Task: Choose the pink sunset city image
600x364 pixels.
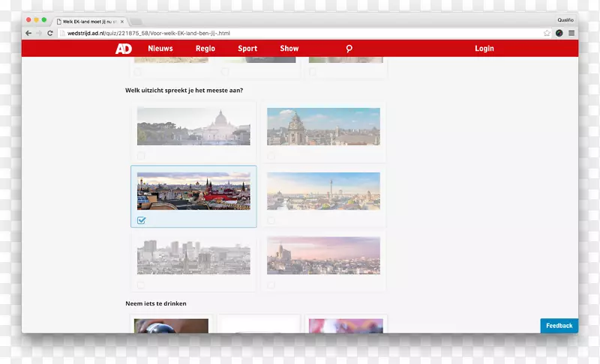Action: [323, 255]
